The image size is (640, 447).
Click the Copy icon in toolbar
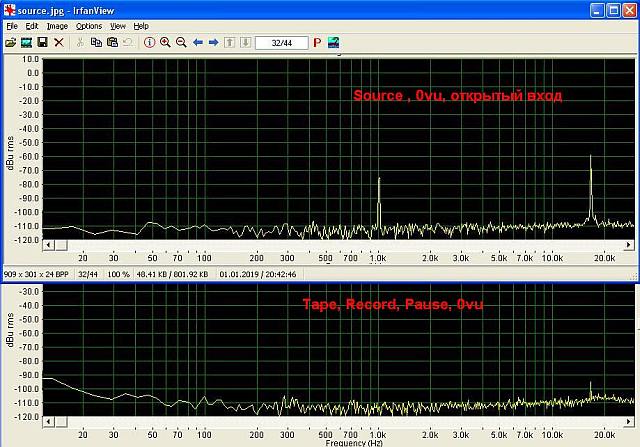point(96,43)
